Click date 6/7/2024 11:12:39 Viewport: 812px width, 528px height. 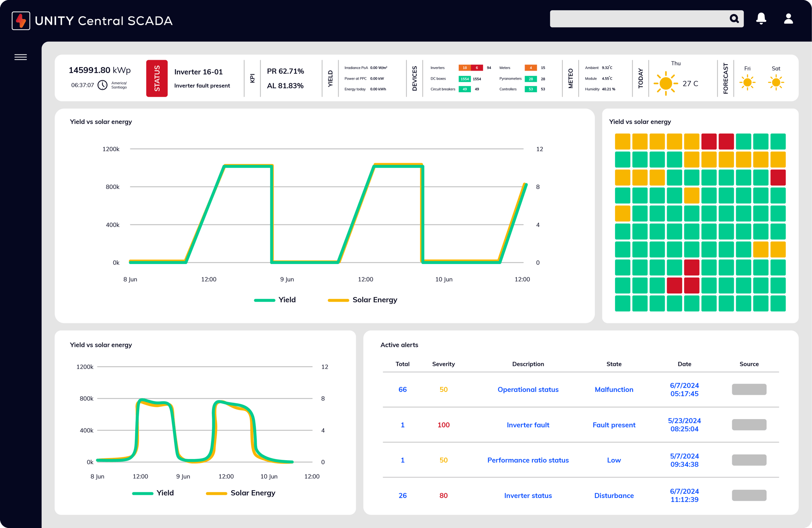pos(685,496)
